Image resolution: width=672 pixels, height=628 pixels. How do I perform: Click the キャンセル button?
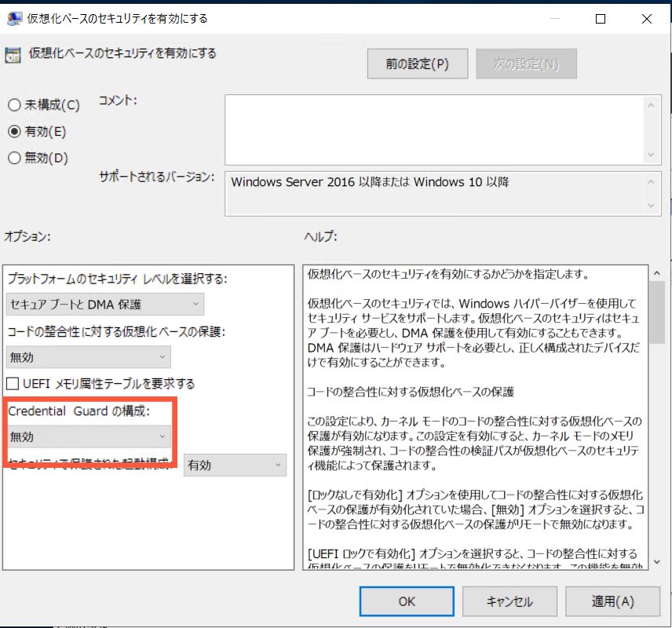click(509, 601)
